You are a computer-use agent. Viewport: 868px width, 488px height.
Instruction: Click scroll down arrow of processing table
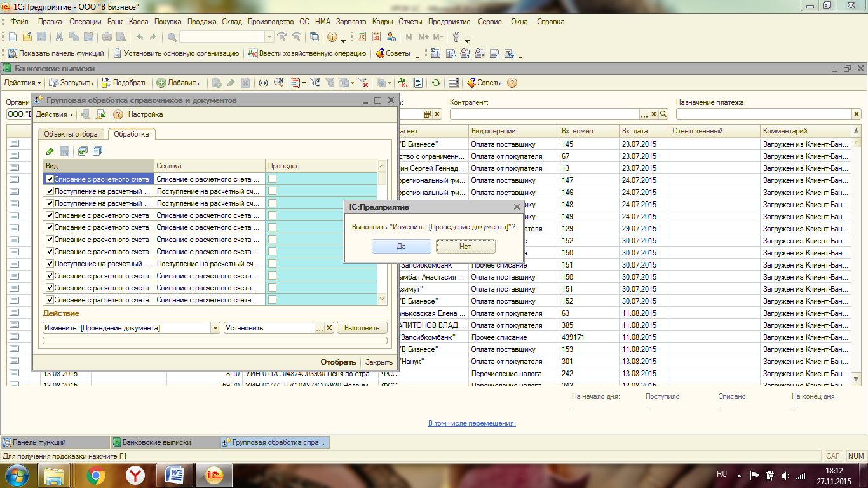[x=382, y=299]
